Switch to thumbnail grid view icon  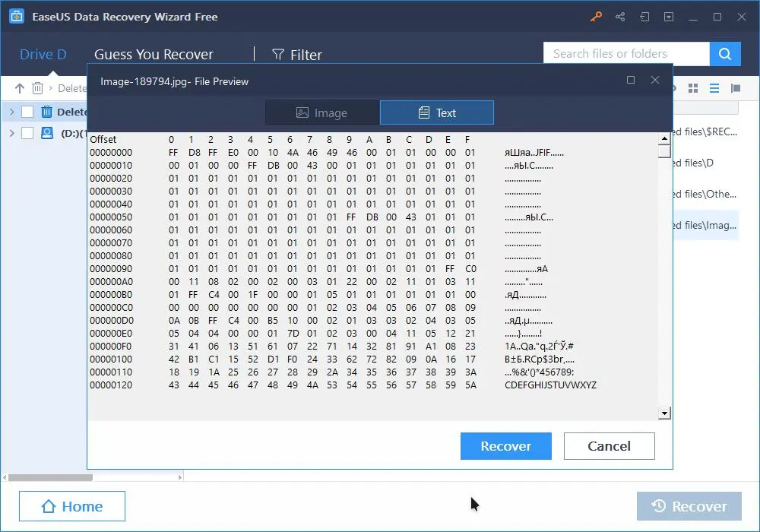tap(693, 88)
